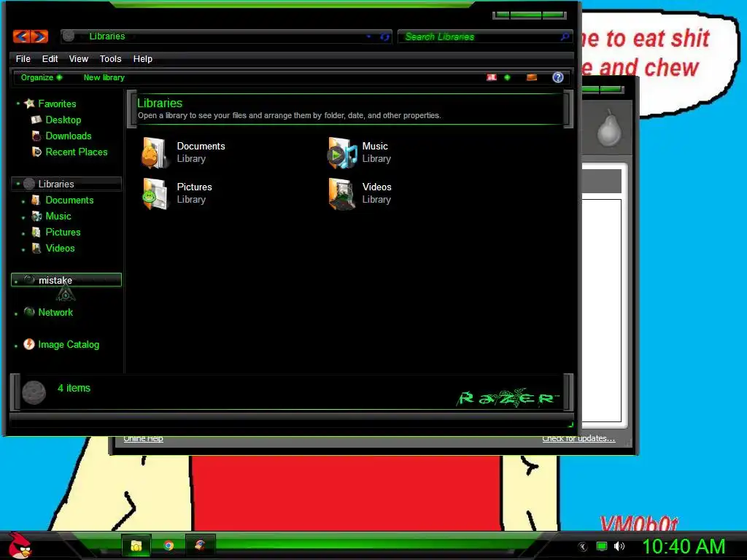
Task: Click the 10:40 AM taskbar clock
Action: (x=684, y=546)
